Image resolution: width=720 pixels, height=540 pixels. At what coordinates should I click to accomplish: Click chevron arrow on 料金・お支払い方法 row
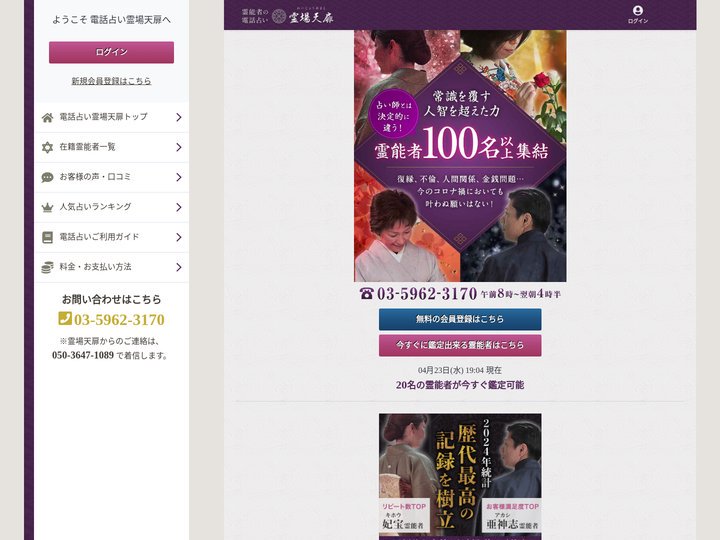pos(179,267)
